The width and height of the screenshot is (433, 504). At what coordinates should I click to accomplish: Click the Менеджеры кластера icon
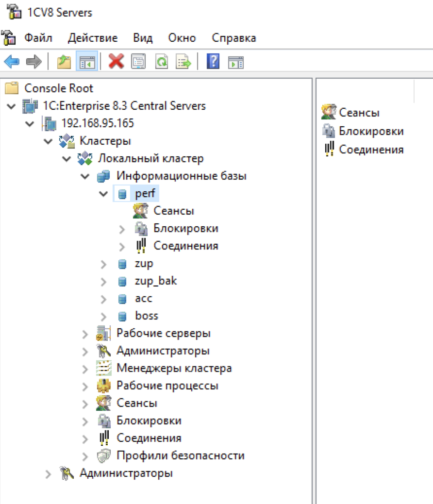(103, 368)
